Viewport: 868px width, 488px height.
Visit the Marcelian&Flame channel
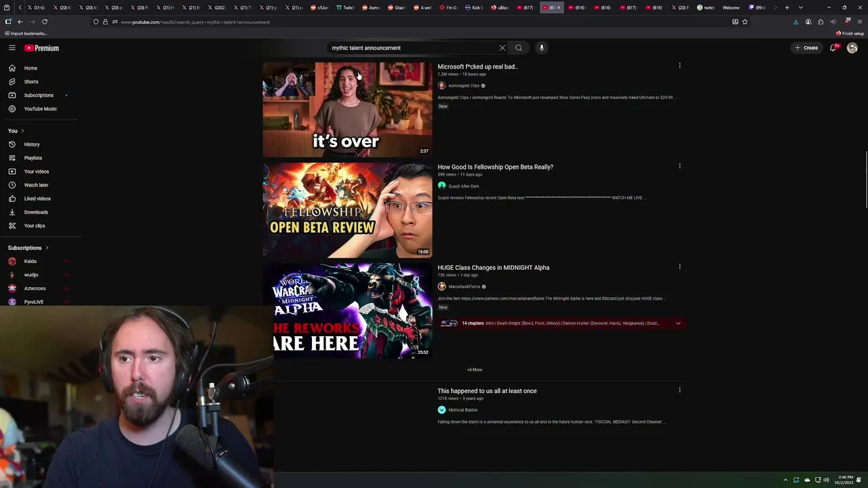(465, 287)
